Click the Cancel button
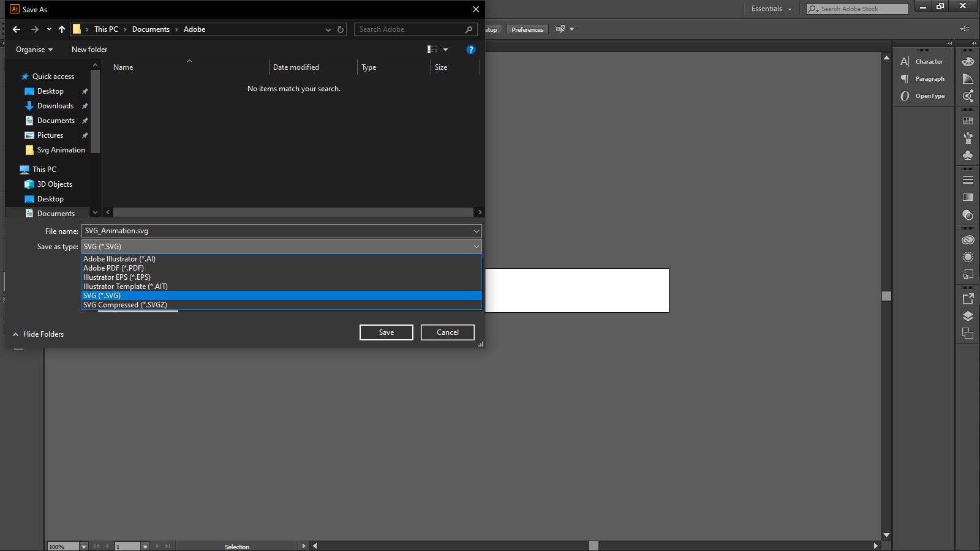 pos(448,332)
